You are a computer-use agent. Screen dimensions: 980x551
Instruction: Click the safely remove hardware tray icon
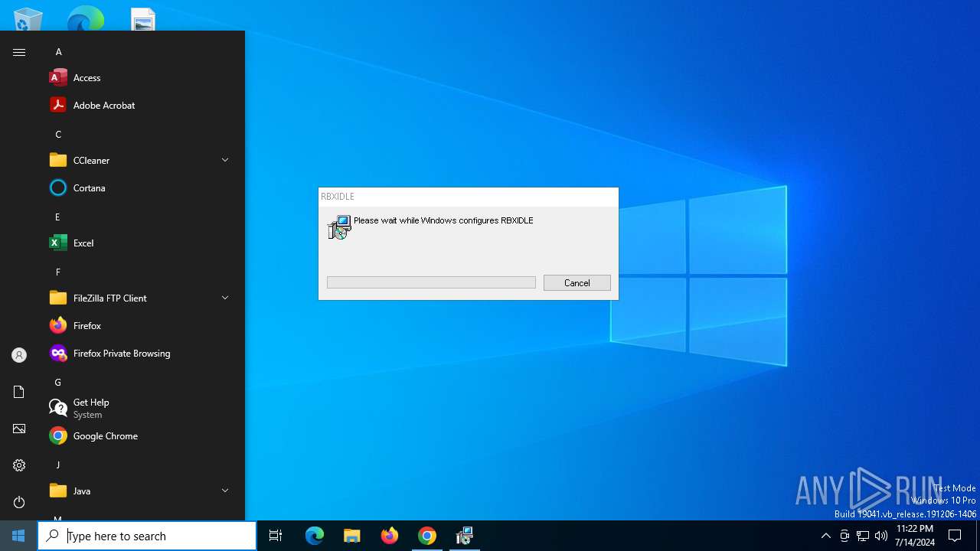pos(844,536)
